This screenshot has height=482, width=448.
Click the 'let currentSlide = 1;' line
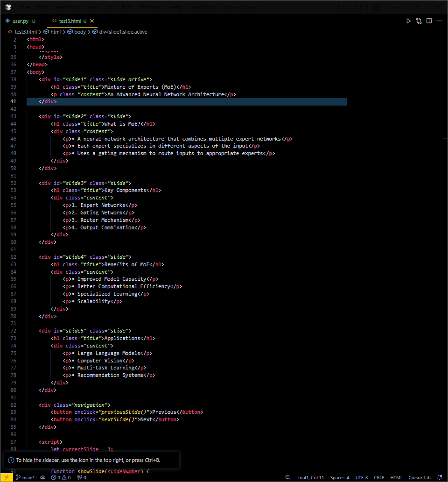pos(82,449)
